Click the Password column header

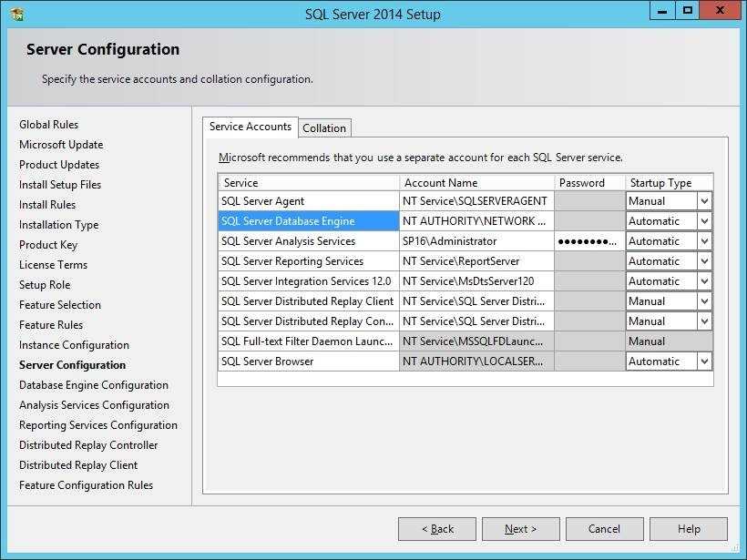pyautogui.click(x=589, y=182)
